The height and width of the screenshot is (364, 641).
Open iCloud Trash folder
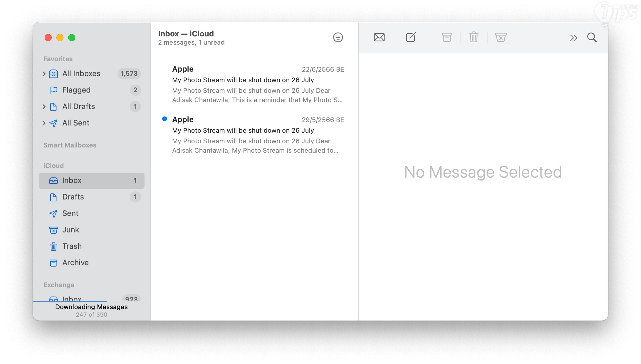[x=72, y=246]
